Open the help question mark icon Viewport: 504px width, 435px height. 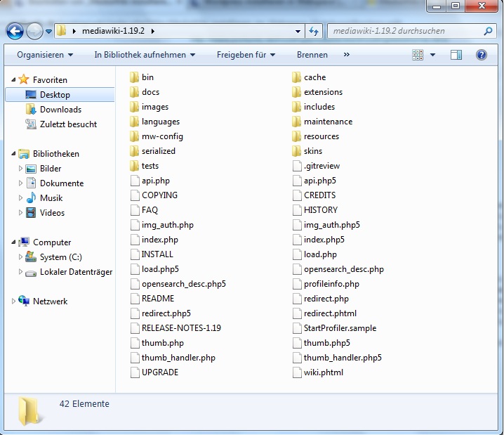482,55
